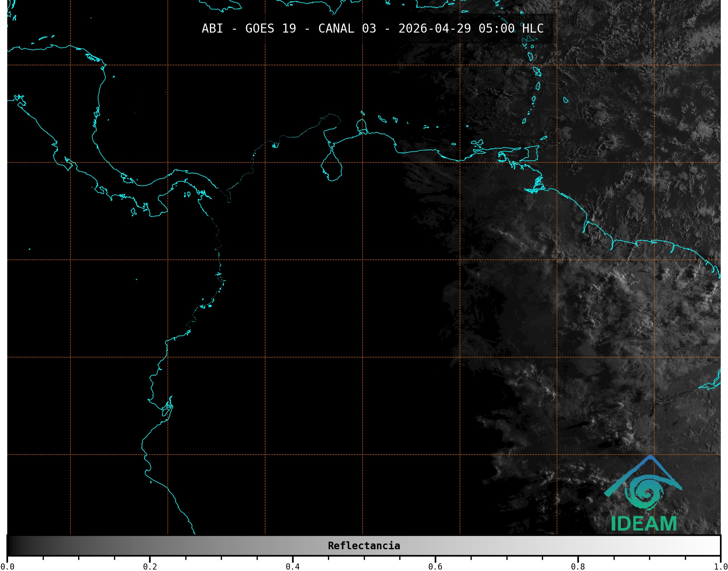This screenshot has height=571, width=728.
Task: Click the 05:00 HLC time in the title
Action: 511,29
